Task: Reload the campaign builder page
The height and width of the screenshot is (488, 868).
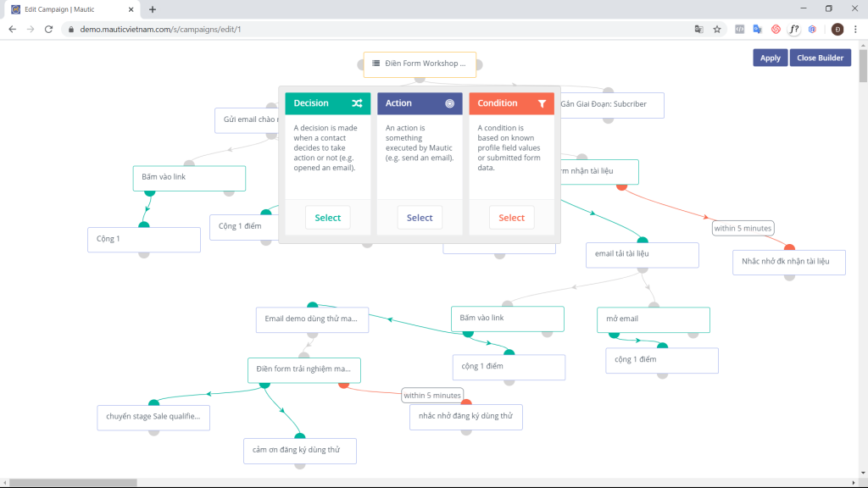Action: [x=48, y=29]
